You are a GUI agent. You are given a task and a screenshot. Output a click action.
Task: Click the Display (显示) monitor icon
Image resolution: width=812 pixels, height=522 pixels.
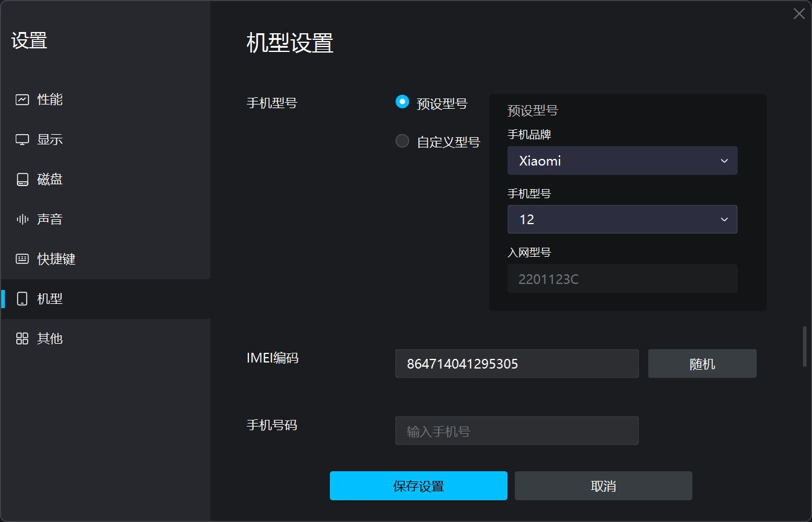[22, 140]
